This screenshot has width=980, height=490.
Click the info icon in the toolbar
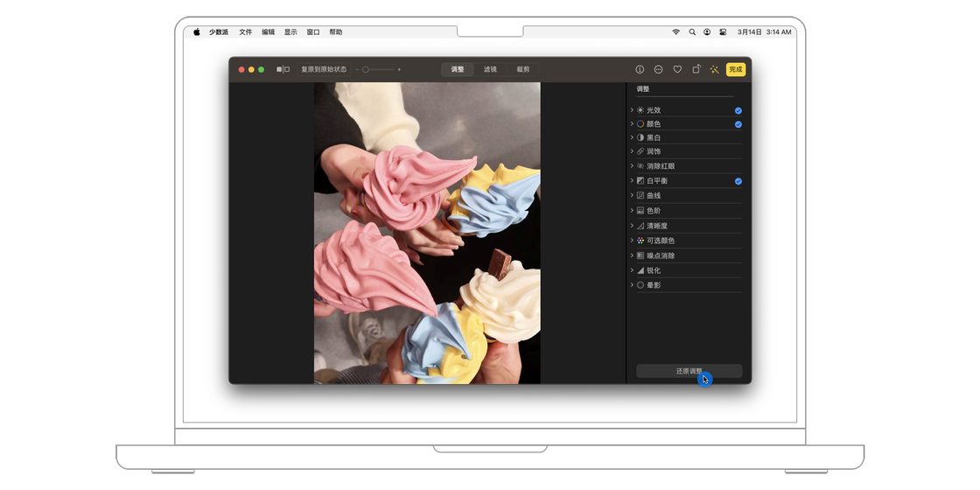pos(640,69)
